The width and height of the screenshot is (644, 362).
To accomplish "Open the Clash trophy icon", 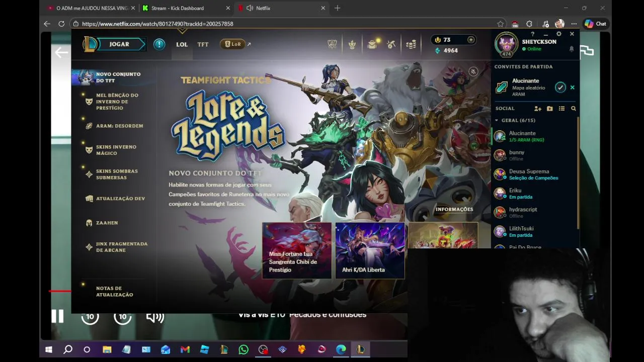I will [x=332, y=44].
